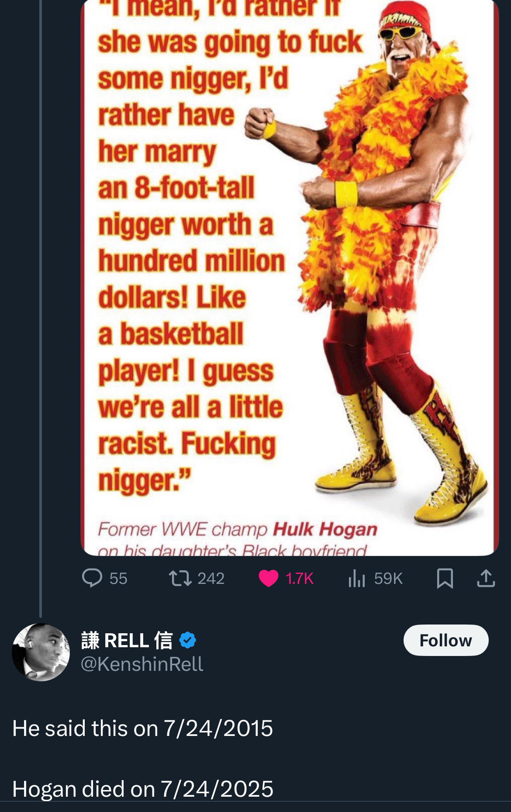Tap the vertical thread connector line
This screenshot has width=511, height=812.
coord(41,306)
